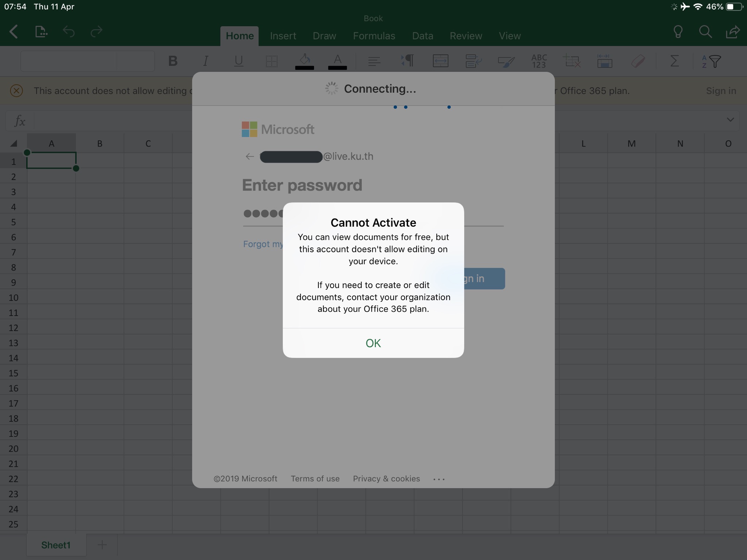Tap the password field
Screen dimensions: 747x560
coord(373,215)
